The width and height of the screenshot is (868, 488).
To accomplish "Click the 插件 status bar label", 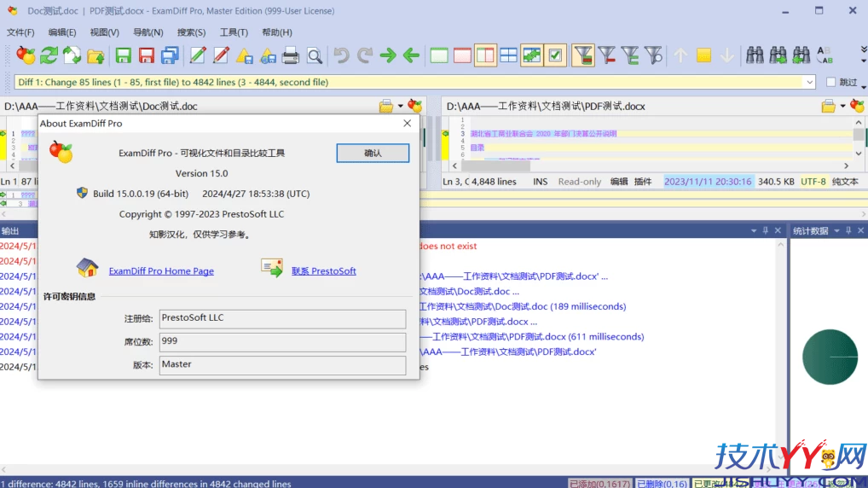I will pos(643,181).
